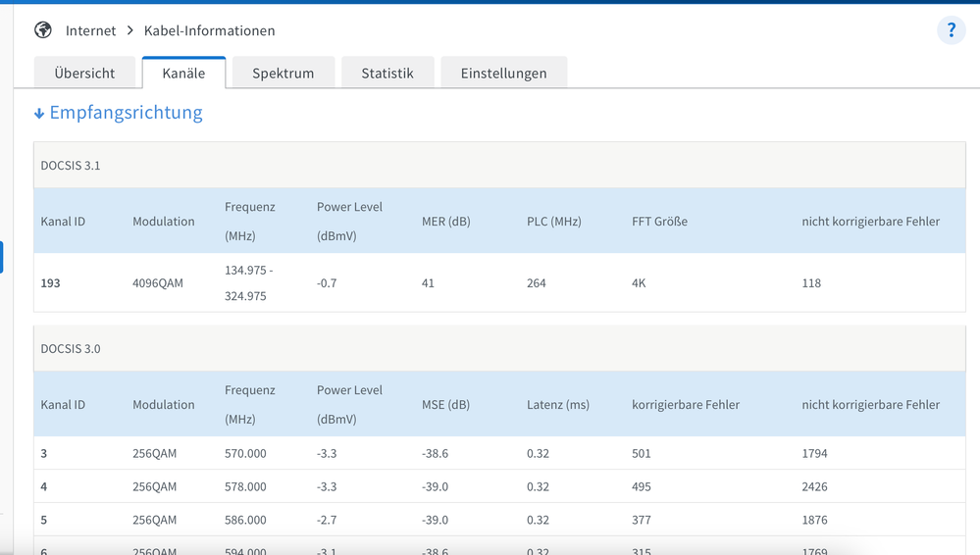Click the blue sidebar handle on left edge
Screen dimensions: 980x555
(2, 257)
